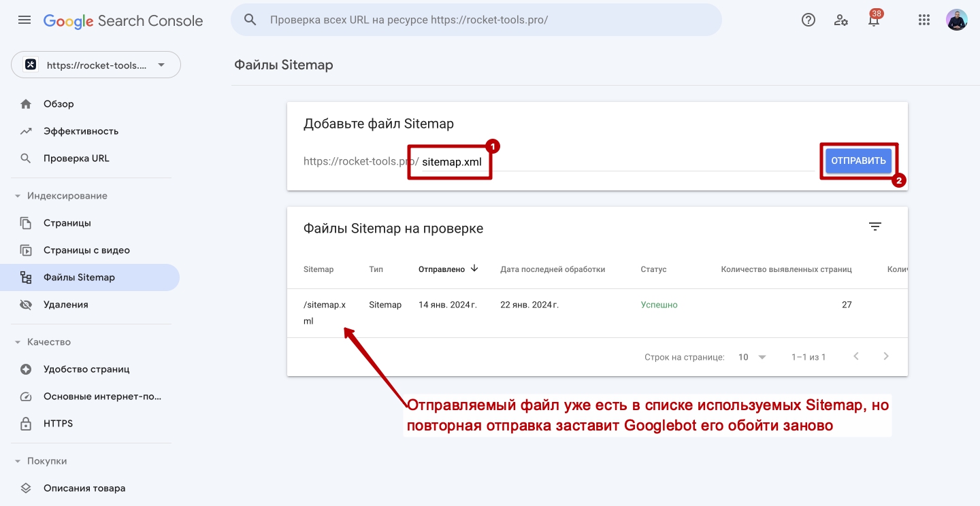The width and height of the screenshot is (980, 506).
Task: Collapse the Покупки section
Action: 18,461
